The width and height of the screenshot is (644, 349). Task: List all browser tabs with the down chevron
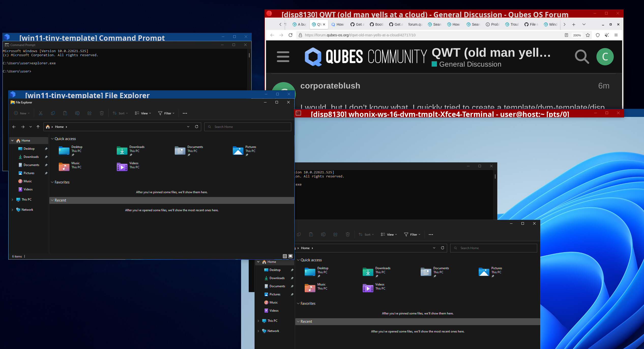(584, 24)
